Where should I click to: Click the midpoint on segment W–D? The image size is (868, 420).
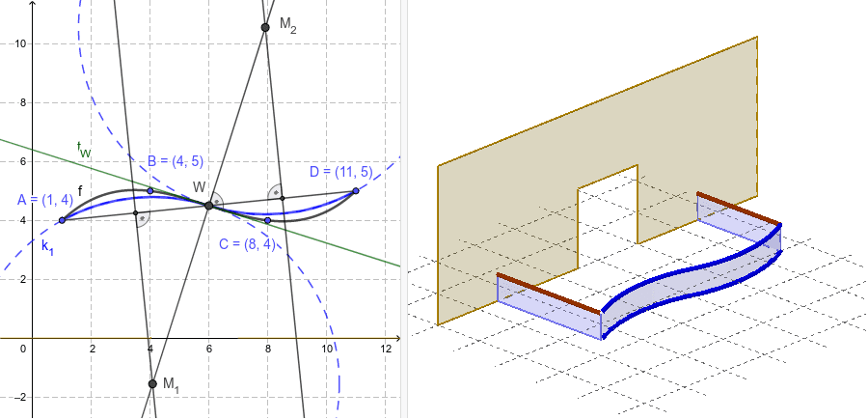[x=282, y=198]
